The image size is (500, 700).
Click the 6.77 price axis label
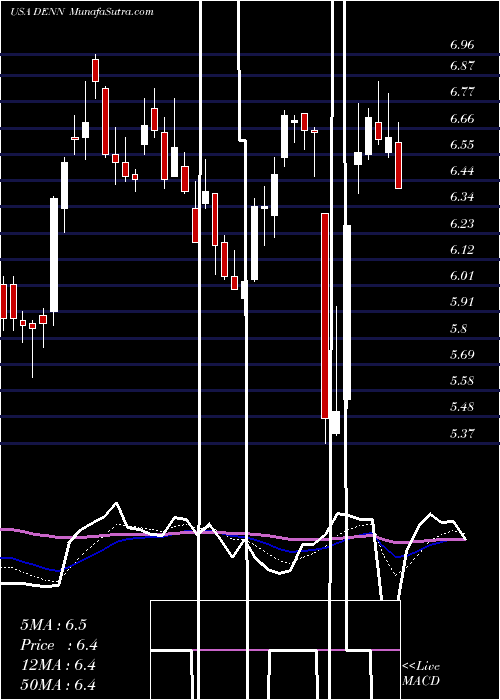click(462, 92)
